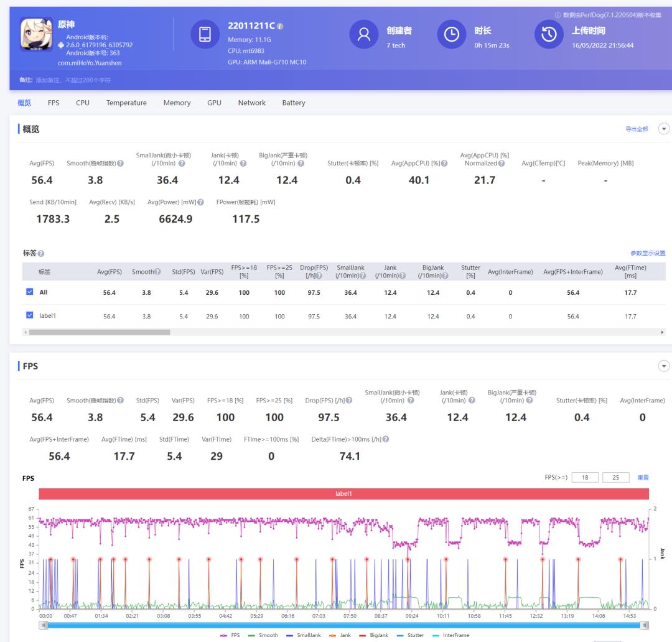The height and width of the screenshot is (642, 672).
Task: Click info icon beside device 22011211C
Action: point(281,27)
